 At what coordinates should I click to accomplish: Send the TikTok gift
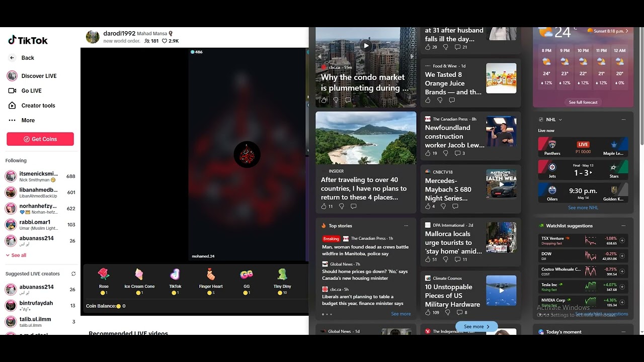(175, 281)
